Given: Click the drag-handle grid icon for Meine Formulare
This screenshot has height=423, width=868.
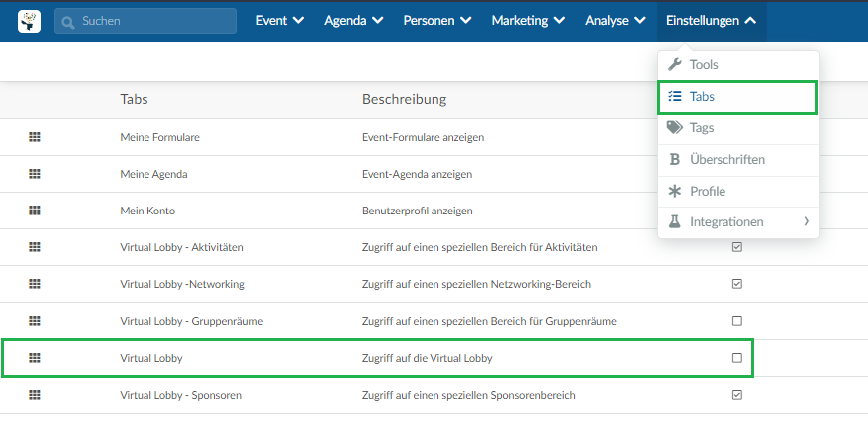Looking at the screenshot, I should tap(34, 137).
